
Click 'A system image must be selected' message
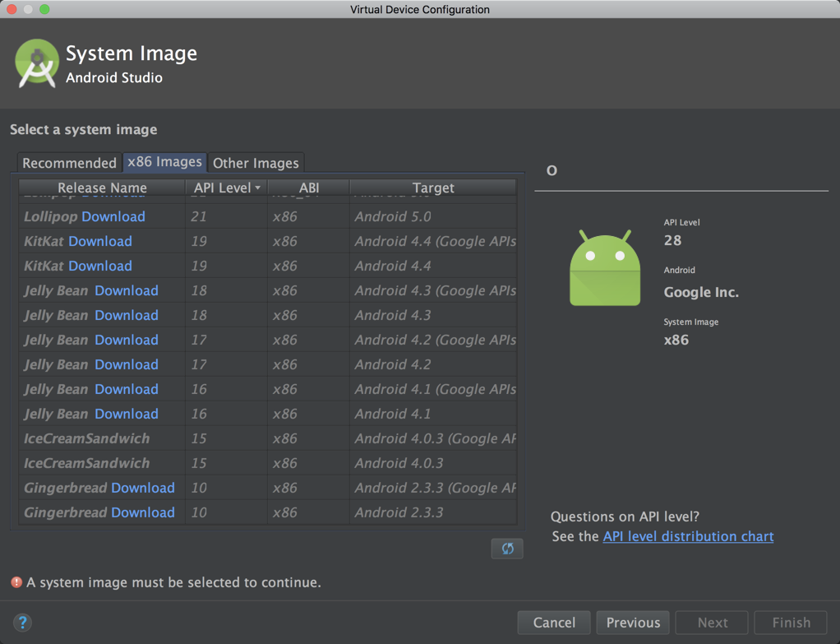coord(173,582)
